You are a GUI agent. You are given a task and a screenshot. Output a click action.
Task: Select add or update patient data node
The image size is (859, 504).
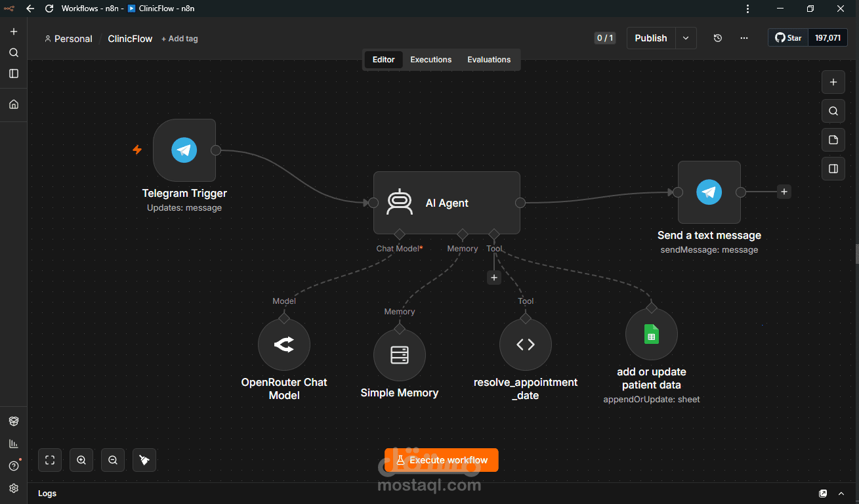(652, 334)
